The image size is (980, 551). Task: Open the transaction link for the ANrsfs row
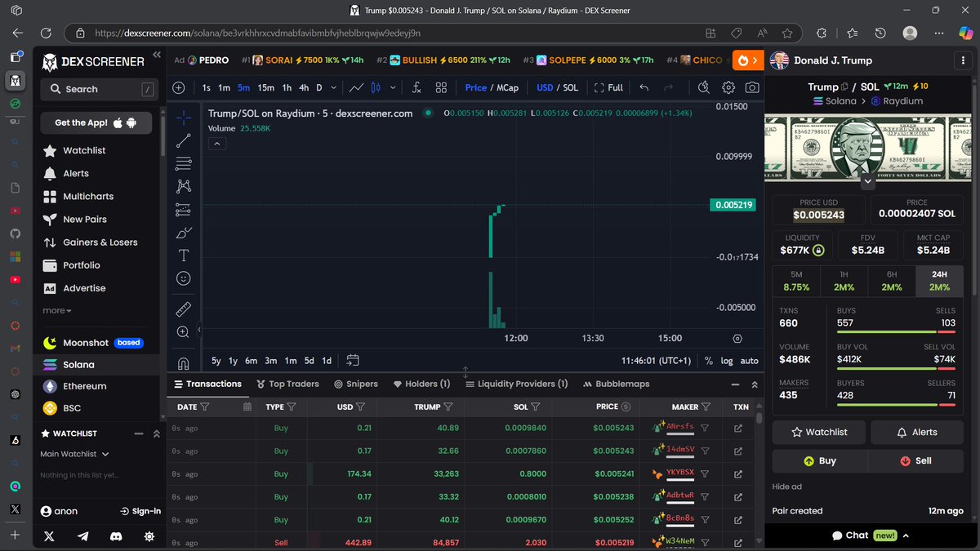coord(738,428)
